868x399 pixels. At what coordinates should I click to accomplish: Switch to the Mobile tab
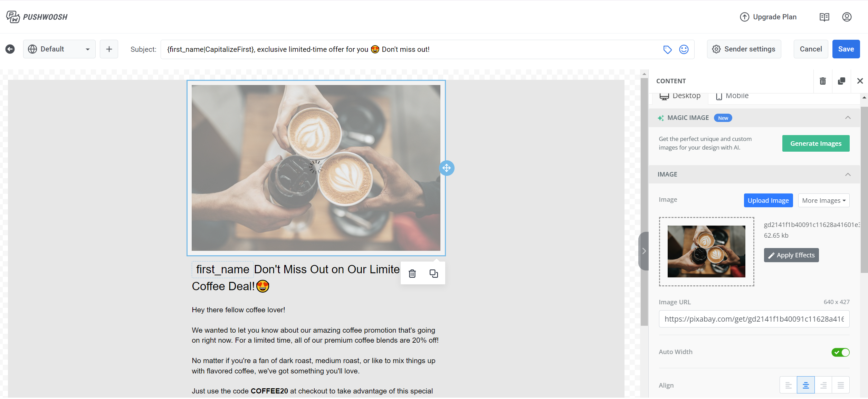click(732, 96)
